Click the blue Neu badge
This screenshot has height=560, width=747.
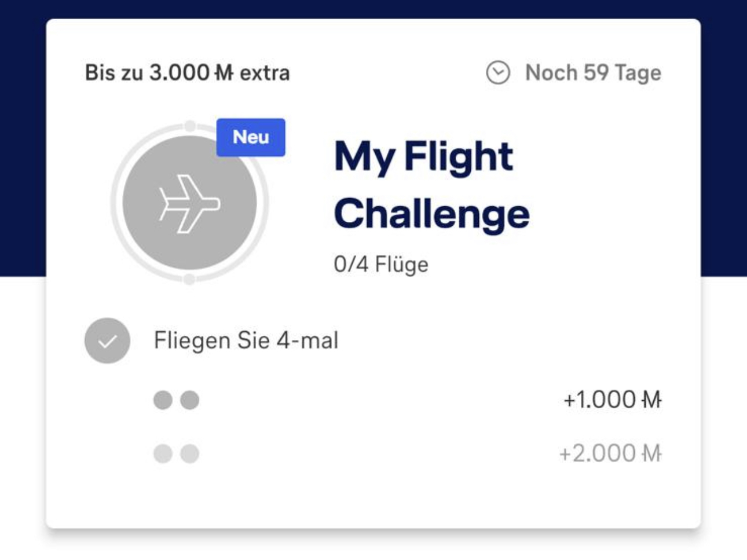251,137
